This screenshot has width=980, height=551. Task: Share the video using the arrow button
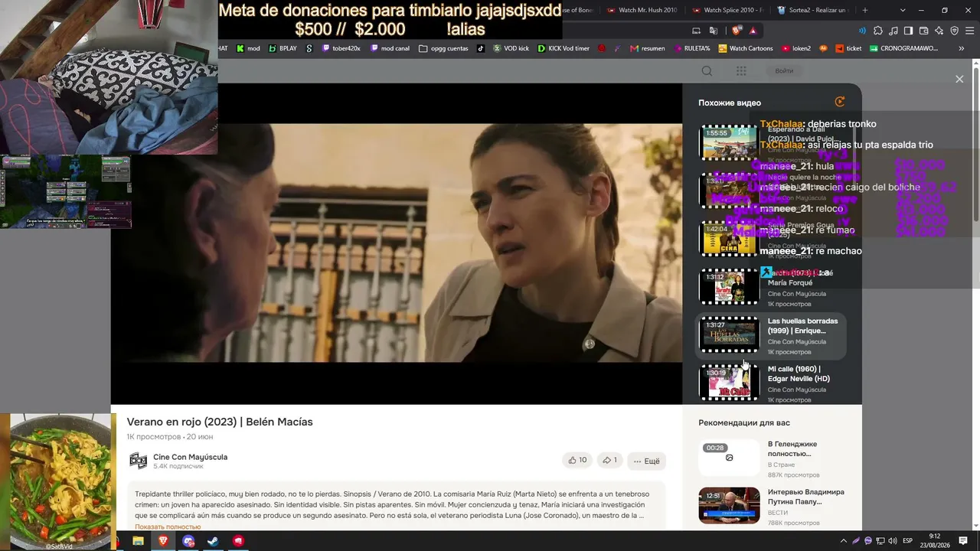coord(609,460)
